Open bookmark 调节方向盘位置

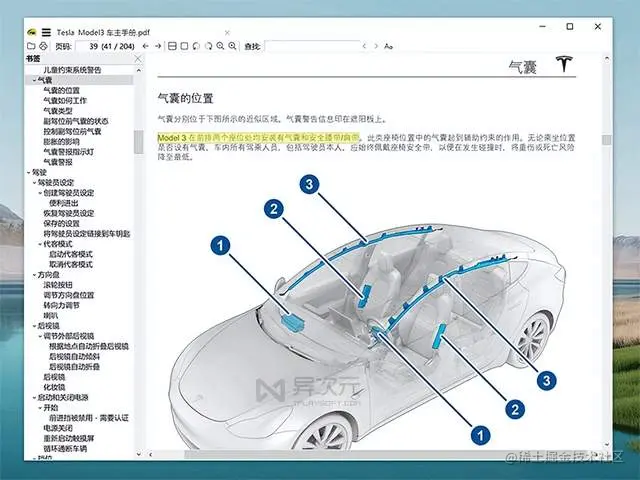(69, 295)
